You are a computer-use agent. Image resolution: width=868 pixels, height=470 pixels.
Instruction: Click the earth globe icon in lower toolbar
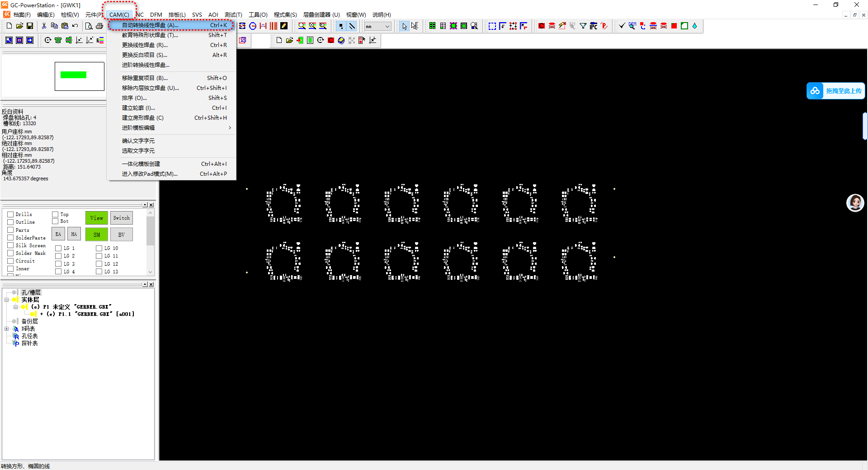(341, 40)
